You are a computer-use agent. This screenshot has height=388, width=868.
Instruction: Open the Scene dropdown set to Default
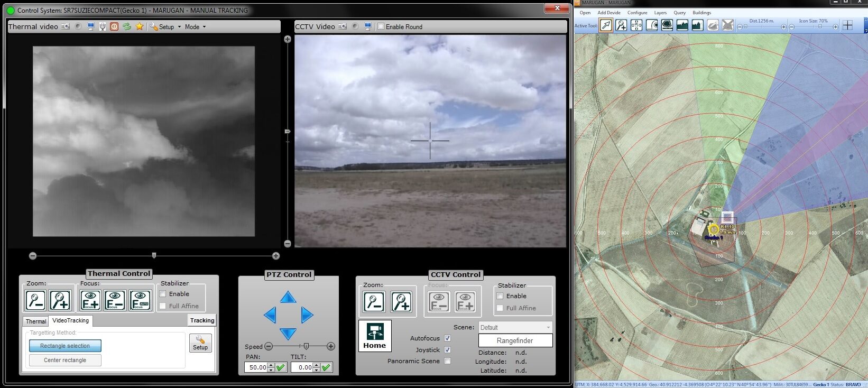515,327
